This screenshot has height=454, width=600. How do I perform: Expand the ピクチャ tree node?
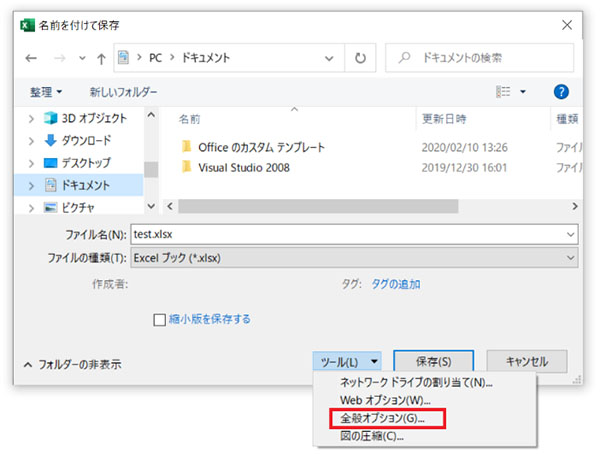[31, 208]
